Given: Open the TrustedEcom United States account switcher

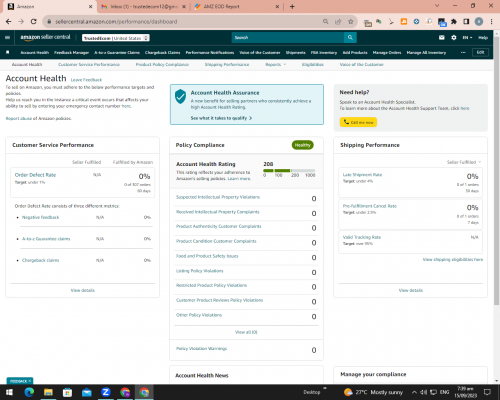Looking at the screenshot, I should 116,38.
